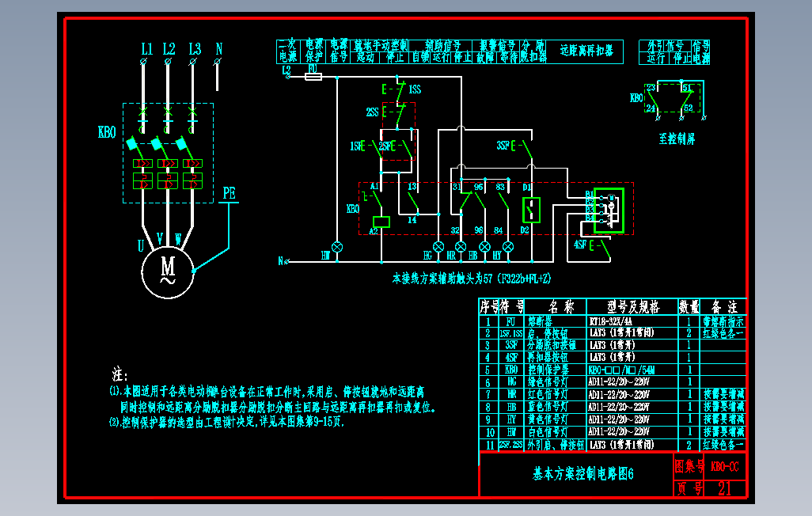Image resolution: width=812 pixels, height=516 pixels.
Task: Click the '辅助信号' header cell
Action: pos(442,45)
